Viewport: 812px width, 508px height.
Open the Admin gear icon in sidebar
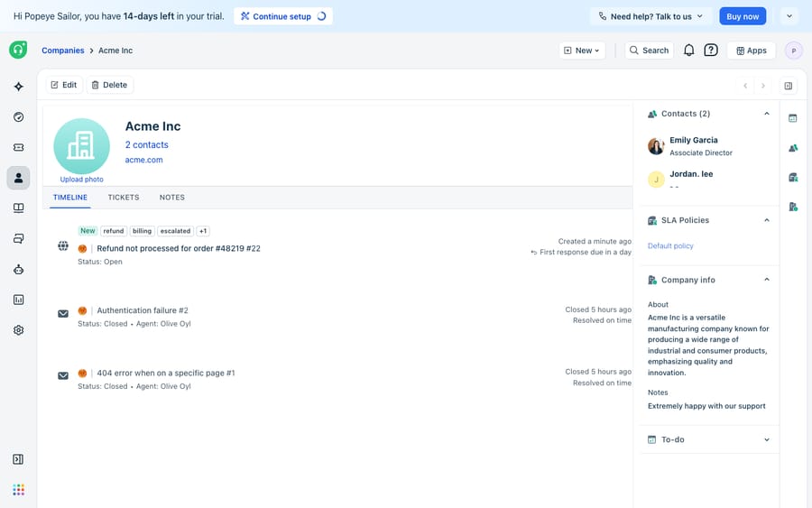coord(19,330)
